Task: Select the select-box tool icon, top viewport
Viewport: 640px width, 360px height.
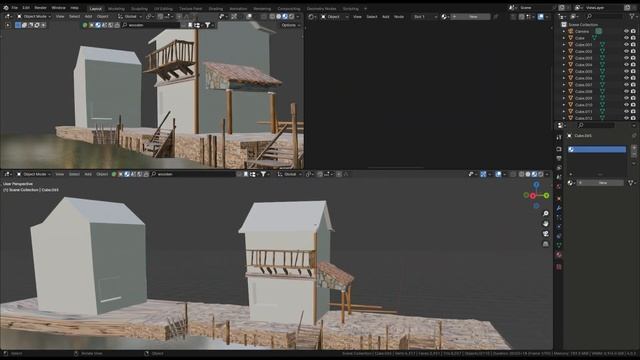Action: click(x=18, y=25)
